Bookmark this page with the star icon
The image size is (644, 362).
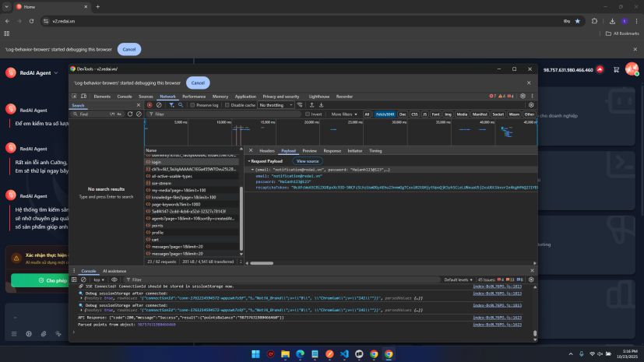pyautogui.click(x=577, y=21)
